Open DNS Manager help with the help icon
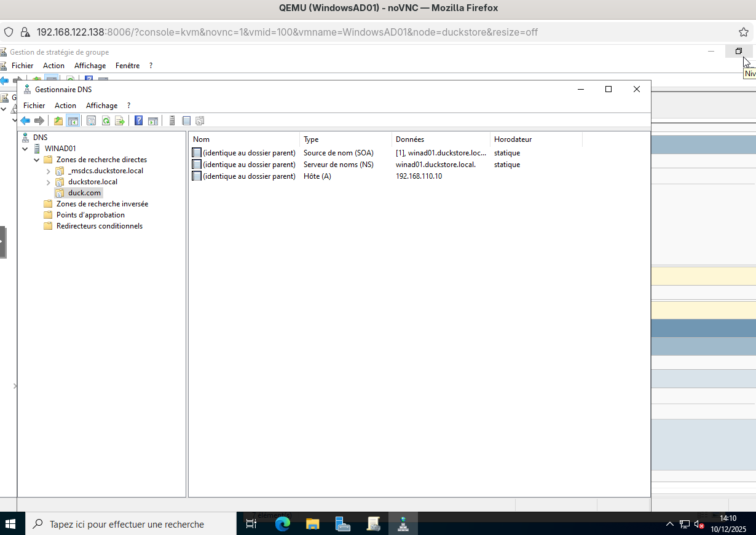 coord(138,120)
